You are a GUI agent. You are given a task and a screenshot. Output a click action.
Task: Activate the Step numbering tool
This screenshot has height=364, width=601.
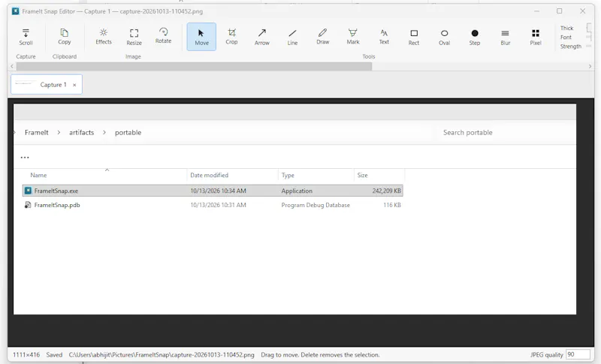475,37
